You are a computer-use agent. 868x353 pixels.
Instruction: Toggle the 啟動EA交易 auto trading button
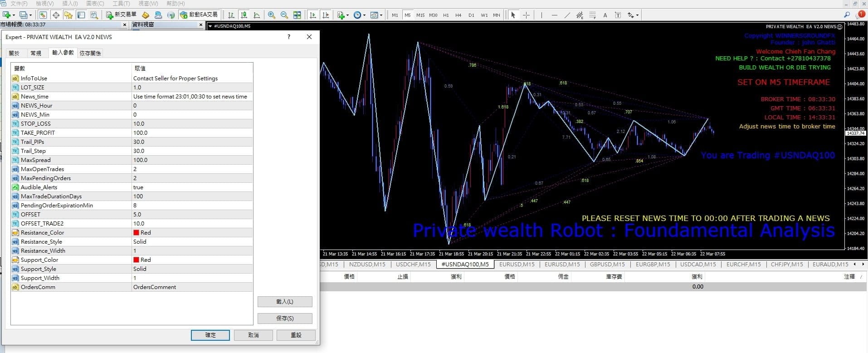coord(199,15)
